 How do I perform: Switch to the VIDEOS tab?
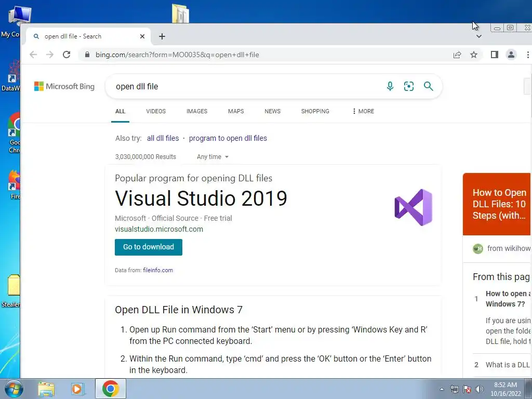pos(156,111)
